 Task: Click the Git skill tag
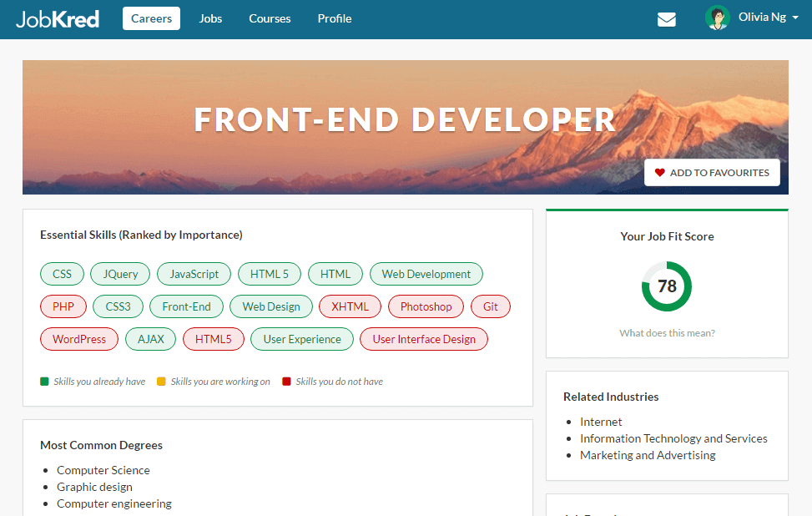[491, 306]
